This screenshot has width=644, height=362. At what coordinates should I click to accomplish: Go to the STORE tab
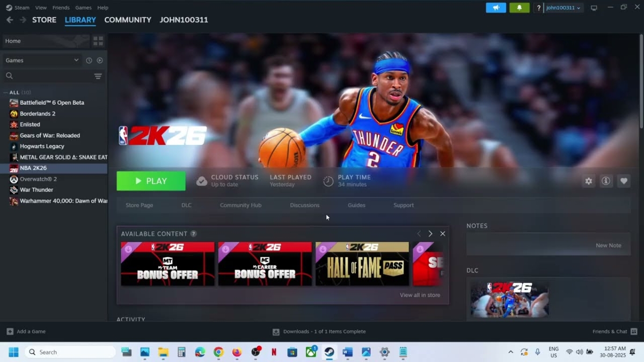(44, 20)
